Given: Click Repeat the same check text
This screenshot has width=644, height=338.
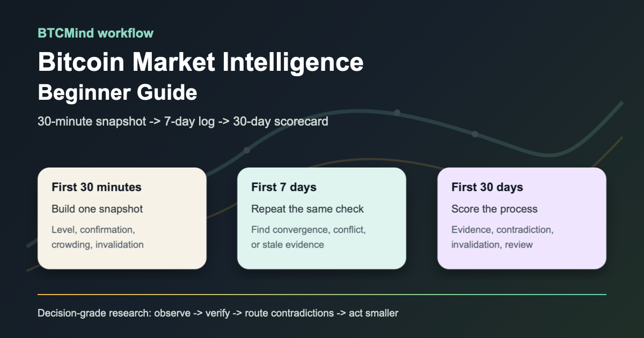Looking at the screenshot, I should (308, 209).
